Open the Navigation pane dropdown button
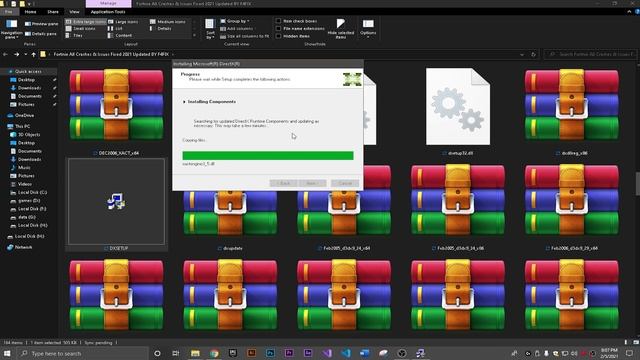The image size is (640, 360). point(11,28)
